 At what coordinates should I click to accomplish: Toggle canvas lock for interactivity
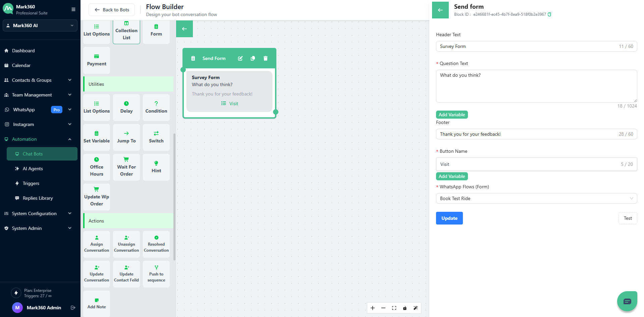[405, 308]
